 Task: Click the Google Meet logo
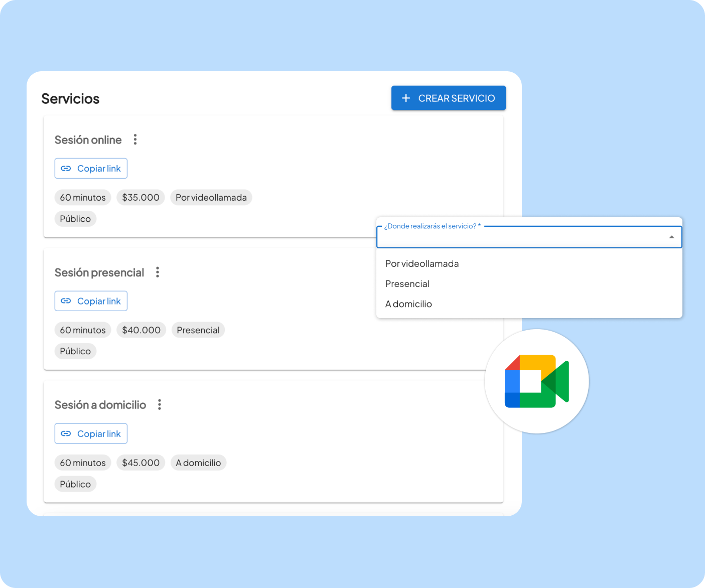click(x=536, y=381)
